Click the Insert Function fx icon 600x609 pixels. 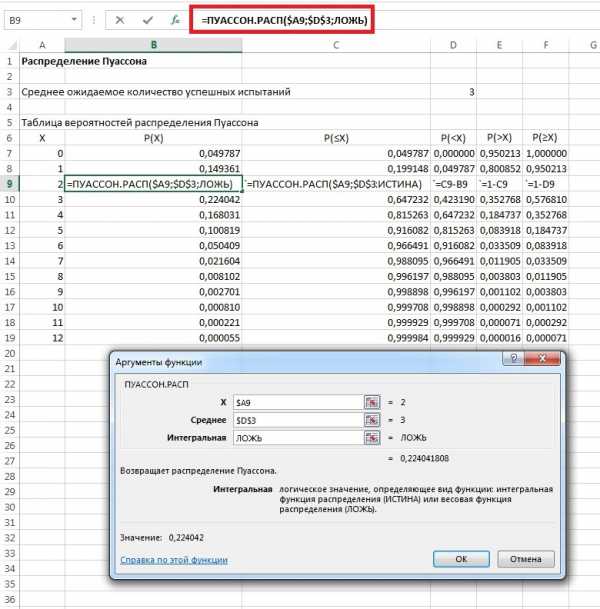click(x=174, y=19)
